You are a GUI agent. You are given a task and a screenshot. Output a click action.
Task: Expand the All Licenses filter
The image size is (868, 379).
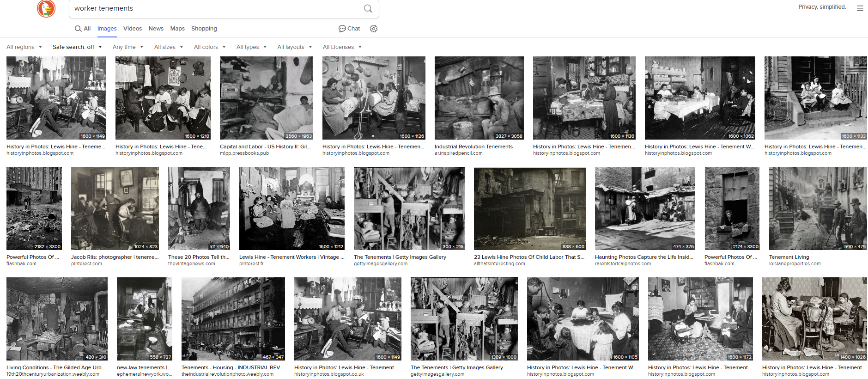click(342, 47)
